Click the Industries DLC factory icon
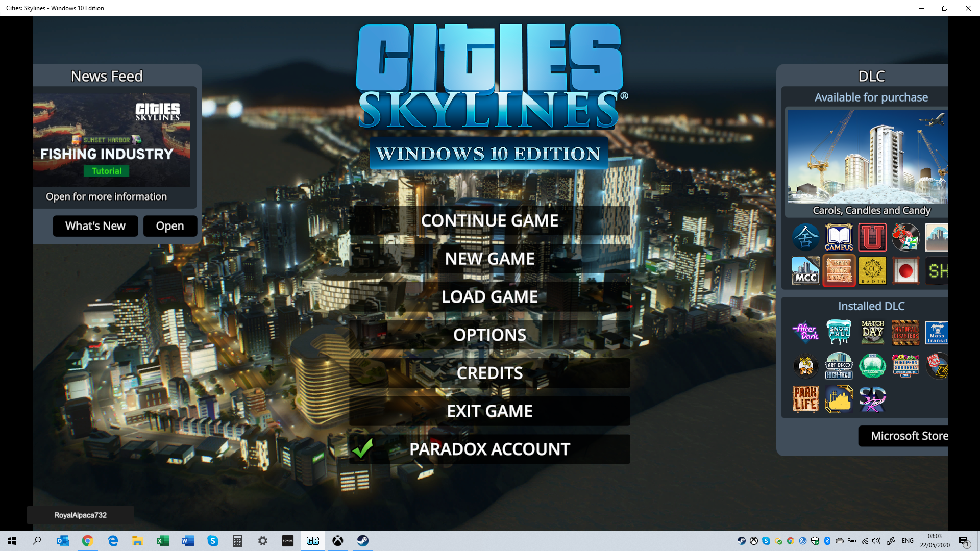 839,399
